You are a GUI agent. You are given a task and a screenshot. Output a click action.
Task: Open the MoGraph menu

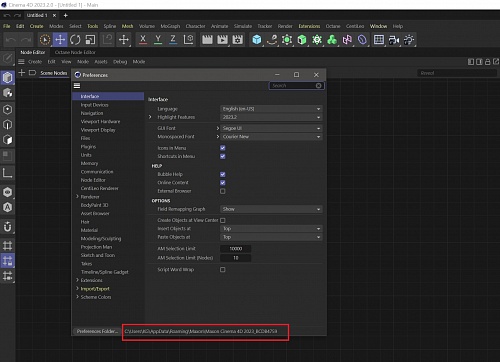pyautogui.click(x=170, y=26)
